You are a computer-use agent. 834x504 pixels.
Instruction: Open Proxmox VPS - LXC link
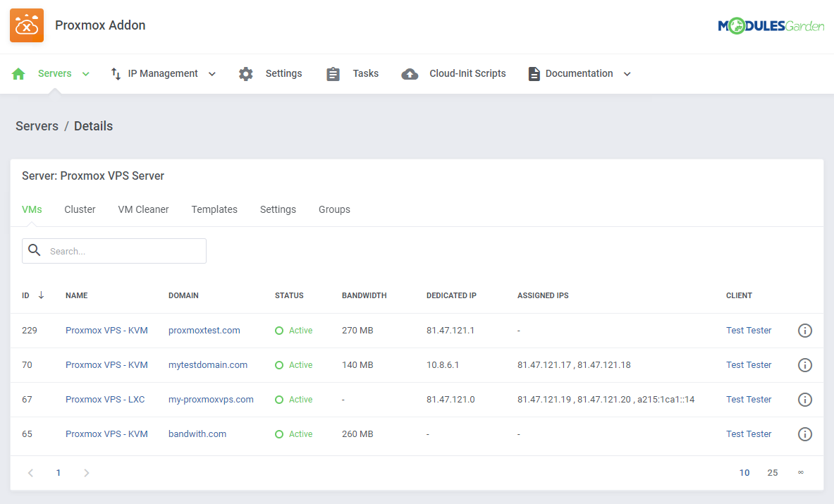pyautogui.click(x=105, y=399)
